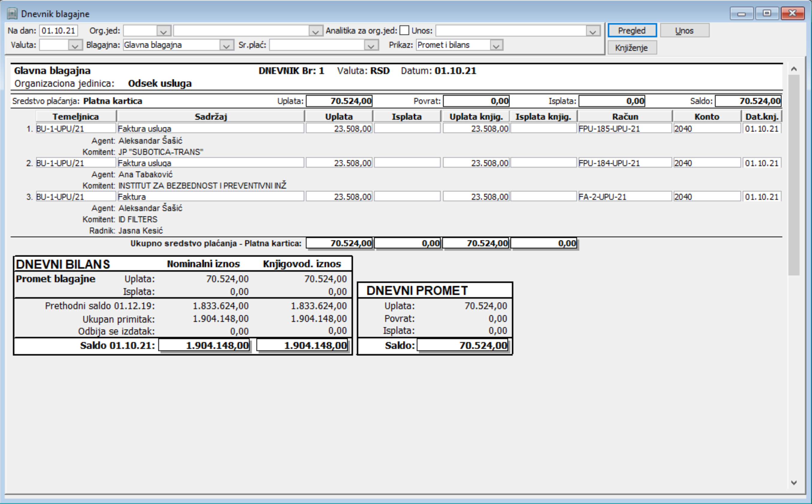
Task: Click the Na dan date field
Action: 59,31
